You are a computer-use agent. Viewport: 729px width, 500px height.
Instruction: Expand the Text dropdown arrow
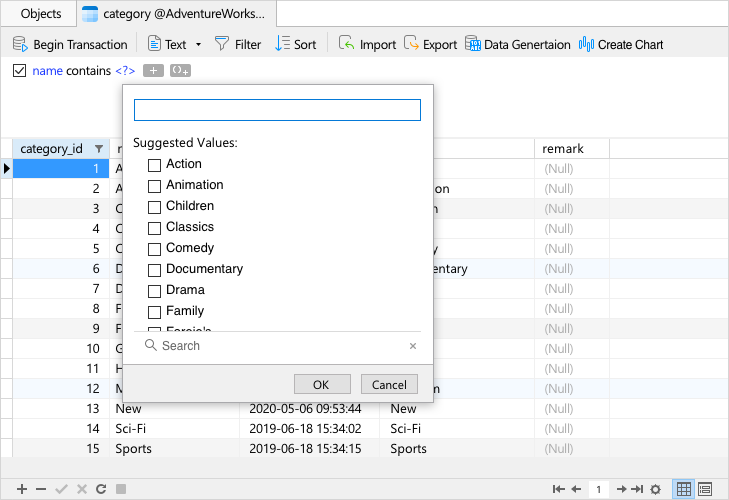199,45
